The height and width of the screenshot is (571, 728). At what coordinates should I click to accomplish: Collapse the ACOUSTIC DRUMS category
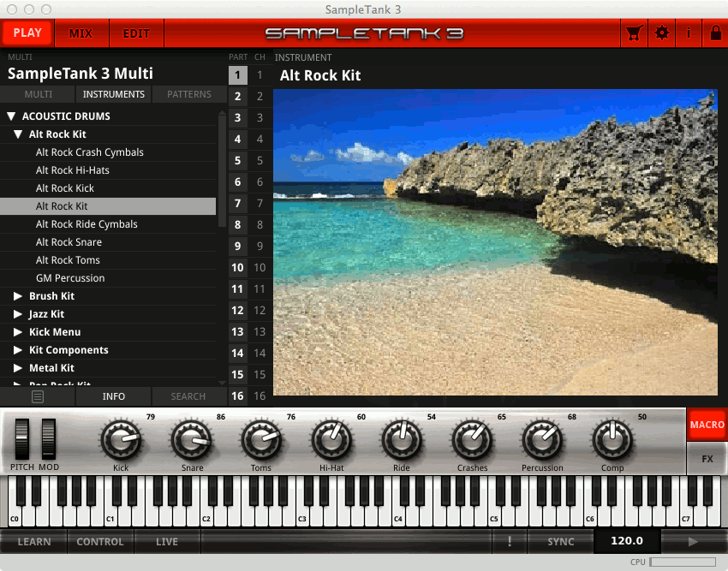pyautogui.click(x=12, y=116)
